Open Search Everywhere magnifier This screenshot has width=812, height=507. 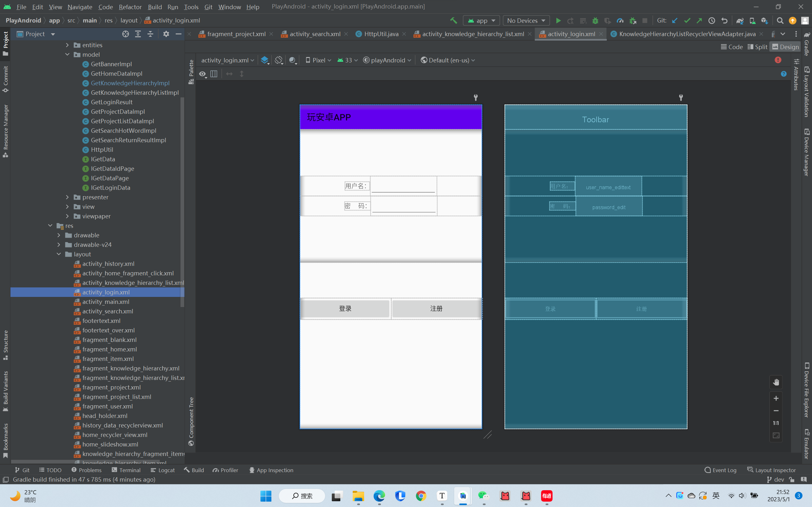coord(780,21)
